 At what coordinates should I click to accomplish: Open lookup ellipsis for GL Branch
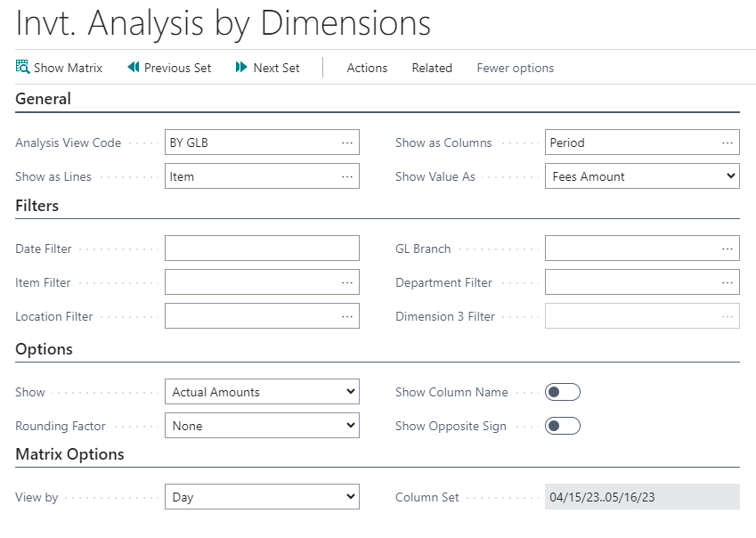coord(728,249)
